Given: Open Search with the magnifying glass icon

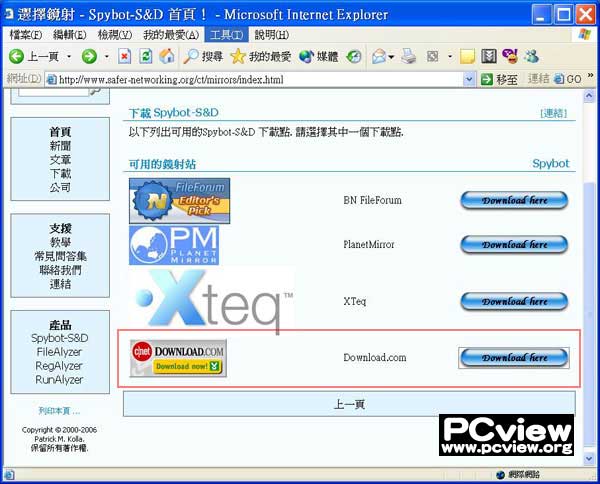Looking at the screenshot, I should coord(203,57).
